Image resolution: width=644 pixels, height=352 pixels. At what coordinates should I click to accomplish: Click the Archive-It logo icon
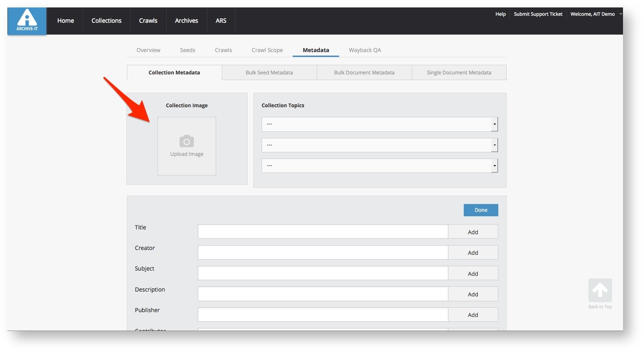[x=27, y=21]
